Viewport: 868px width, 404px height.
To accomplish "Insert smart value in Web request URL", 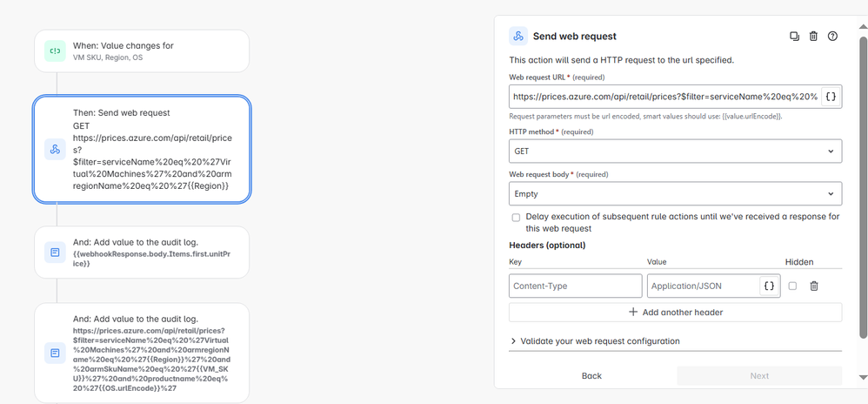I will click(x=831, y=97).
